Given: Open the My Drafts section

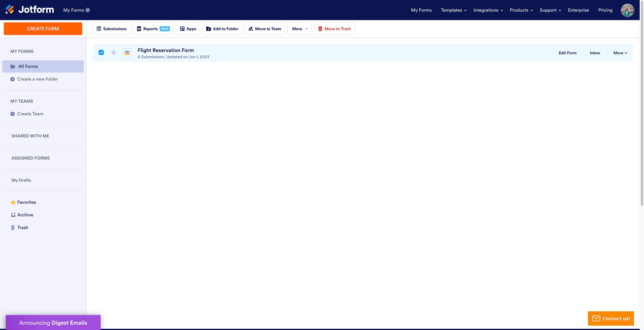Looking at the screenshot, I should 21,180.
